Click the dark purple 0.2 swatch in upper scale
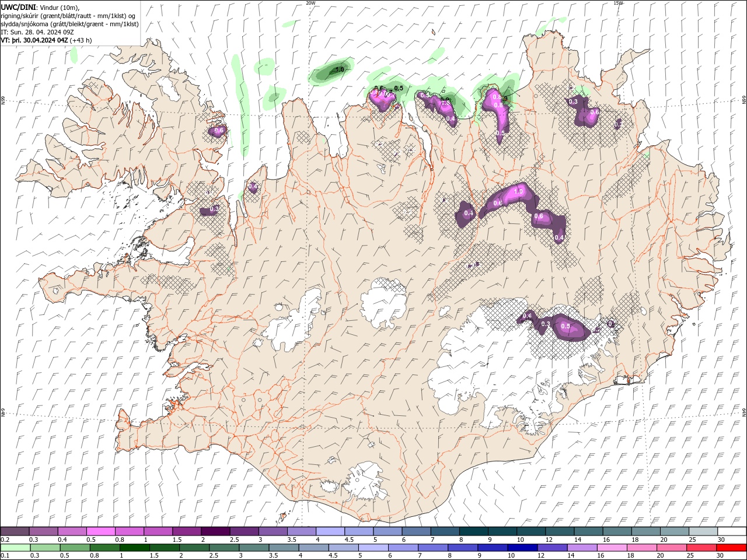This screenshot has height=560, width=747. (15, 531)
